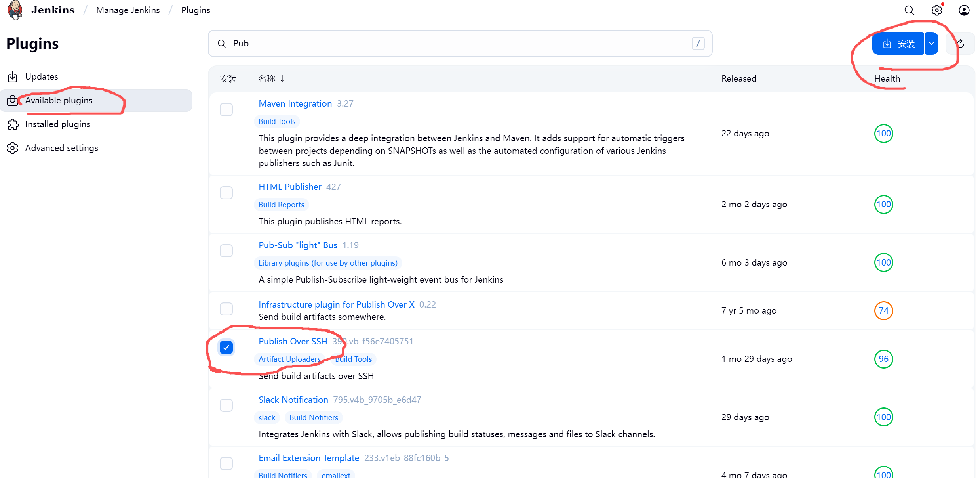Click the Maven Integration health score 100
The height and width of the screenshot is (478, 980).
click(883, 134)
